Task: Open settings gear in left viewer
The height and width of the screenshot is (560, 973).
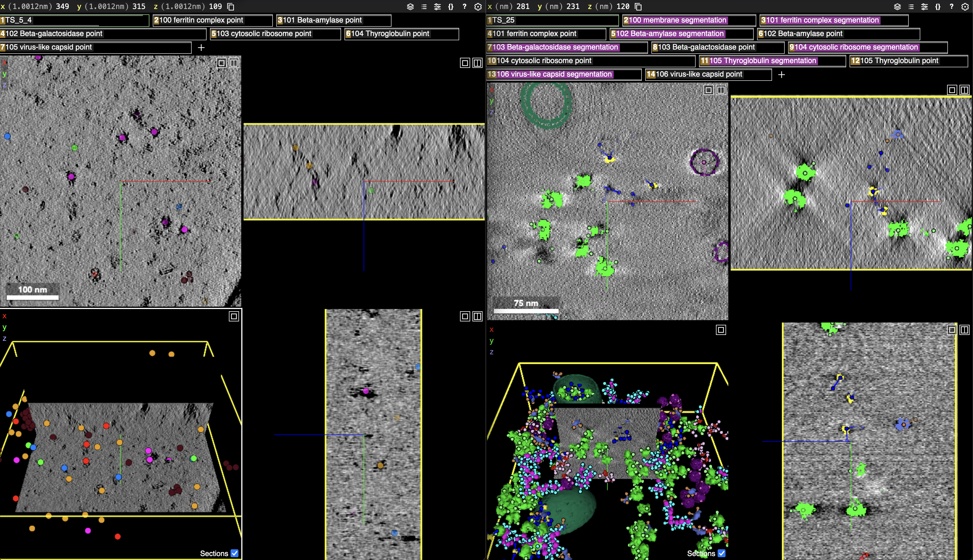Action: point(478,6)
